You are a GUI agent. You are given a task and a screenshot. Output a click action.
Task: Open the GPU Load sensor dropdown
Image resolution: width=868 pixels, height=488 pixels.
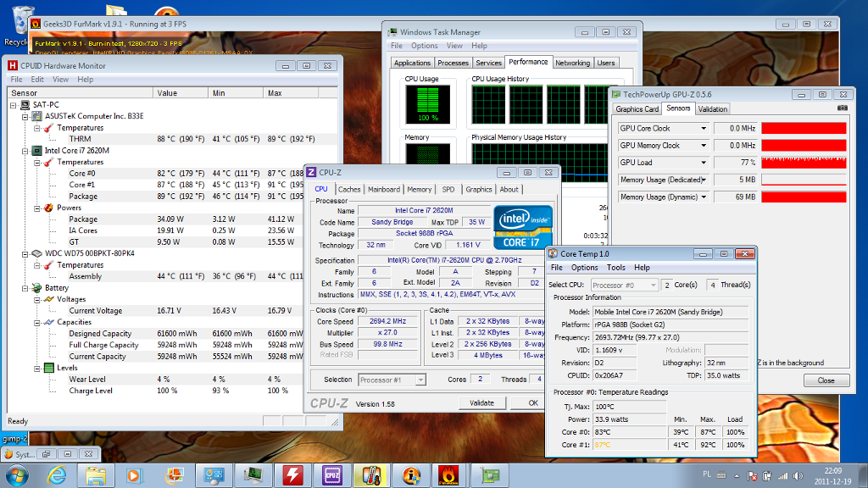tap(704, 163)
